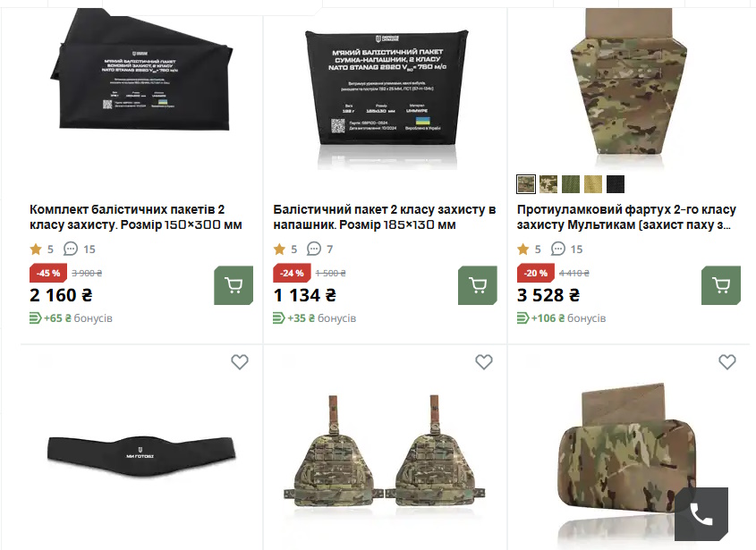Viewport: 756px width, 550px height.
Task: Pick the coyote tan color swatch
Action: point(593,184)
